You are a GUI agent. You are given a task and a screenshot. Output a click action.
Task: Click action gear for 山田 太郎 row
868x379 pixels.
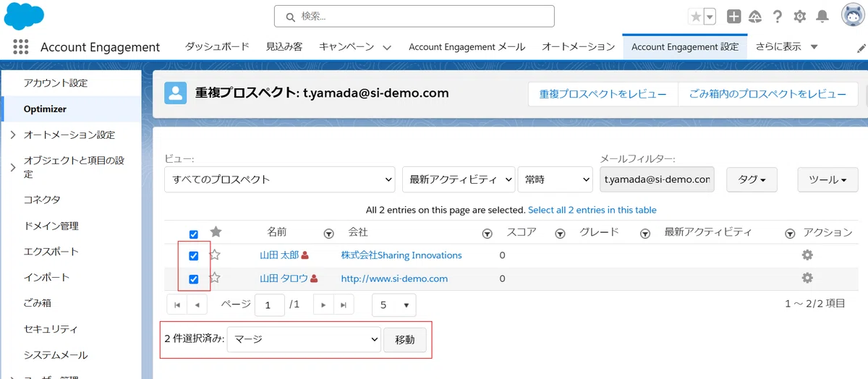coord(807,255)
